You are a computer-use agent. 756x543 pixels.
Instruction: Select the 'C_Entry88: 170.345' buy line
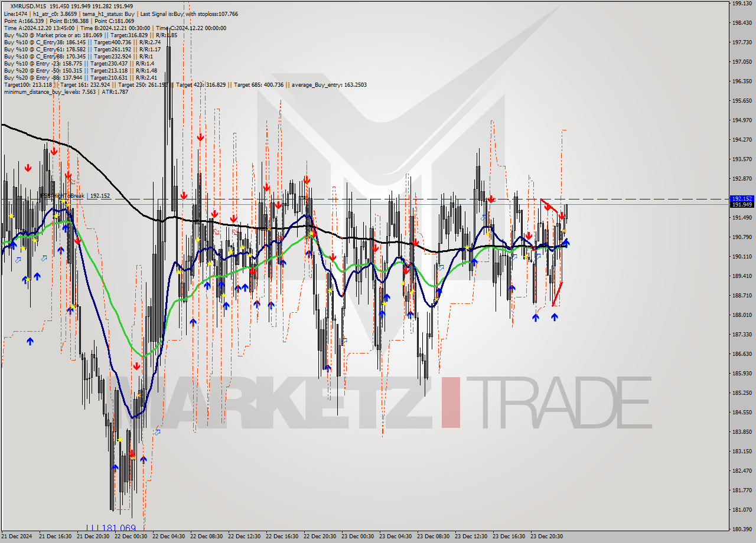point(78,56)
